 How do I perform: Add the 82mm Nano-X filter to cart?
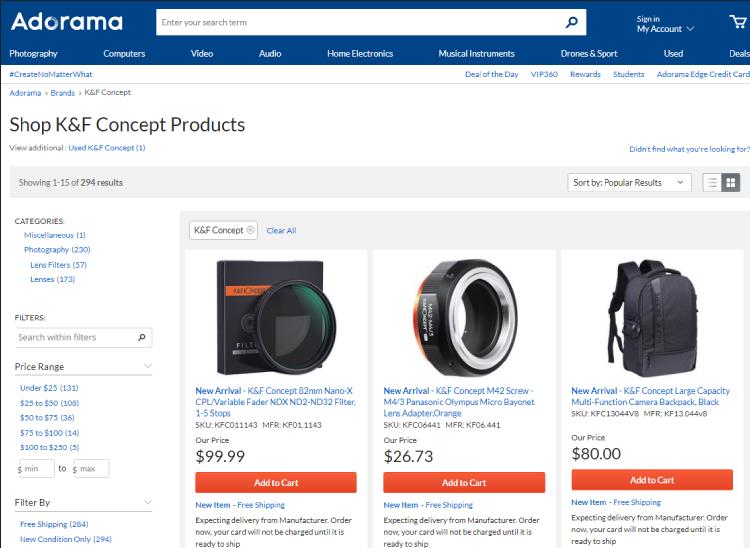click(275, 483)
